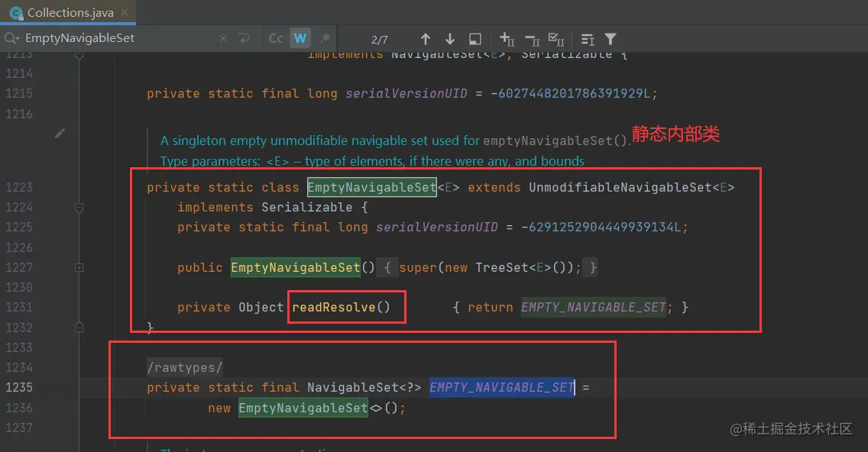The width and height of the screenshot is (868, 452).
Task: Click NavigableSet<?> type on line 1235
Action: (x=364, y=387)
